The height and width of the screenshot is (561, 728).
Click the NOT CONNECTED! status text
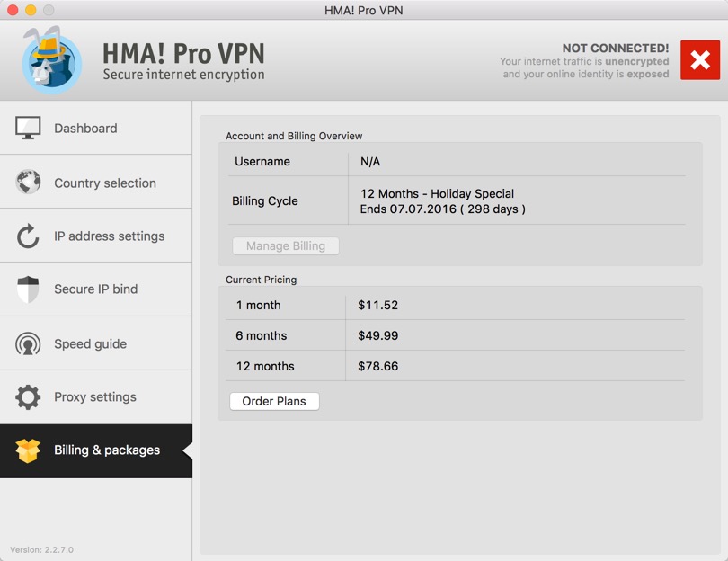[x=616, y=49]
